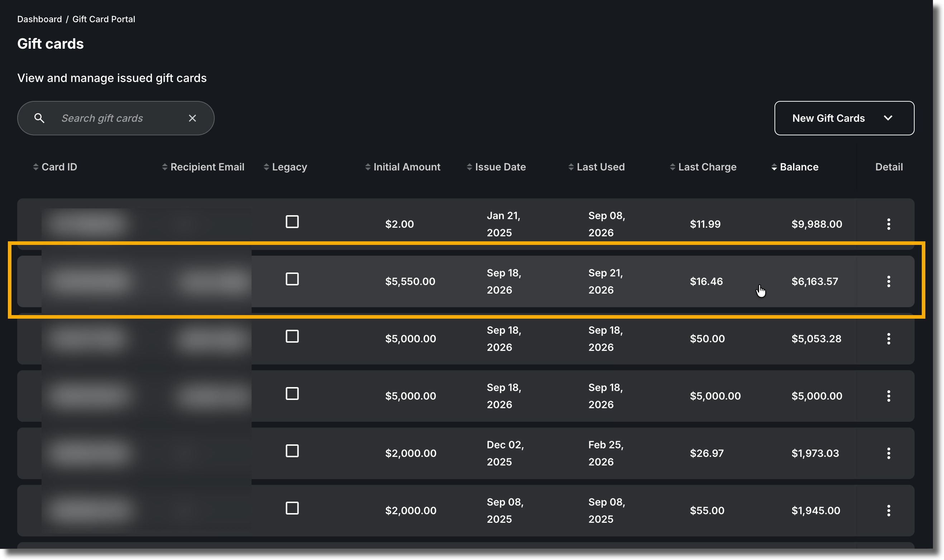The image size is (944, 560).
Task: Check Legacy box on Dec 02, 2025 card
Action: click(292, 451)
